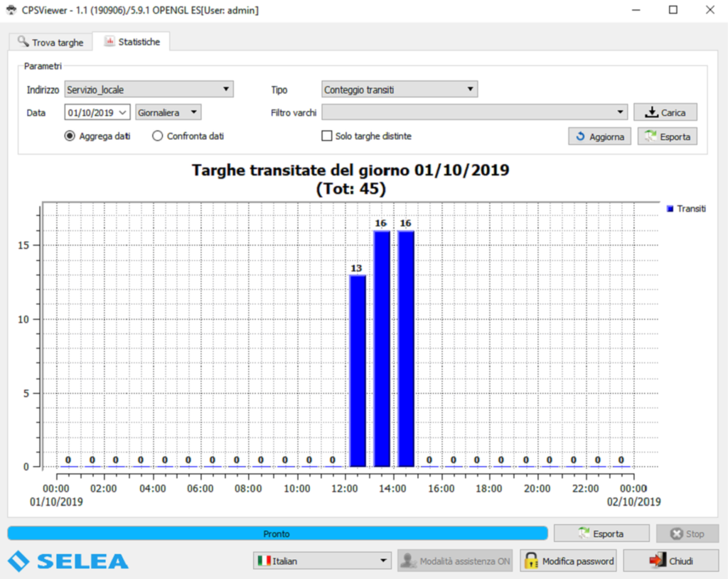Maximize the CPSViewer window
This screenshot has height=579, width=728.
673,10
